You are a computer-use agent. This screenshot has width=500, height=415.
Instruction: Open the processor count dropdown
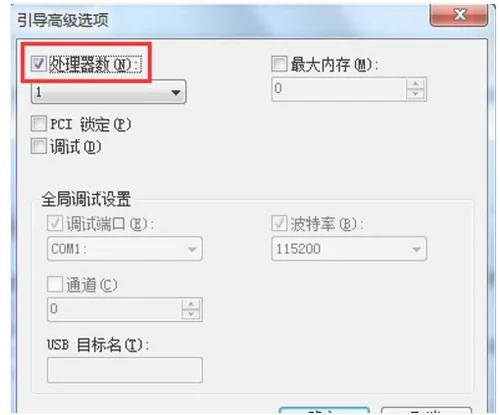[x=108, y=92]
